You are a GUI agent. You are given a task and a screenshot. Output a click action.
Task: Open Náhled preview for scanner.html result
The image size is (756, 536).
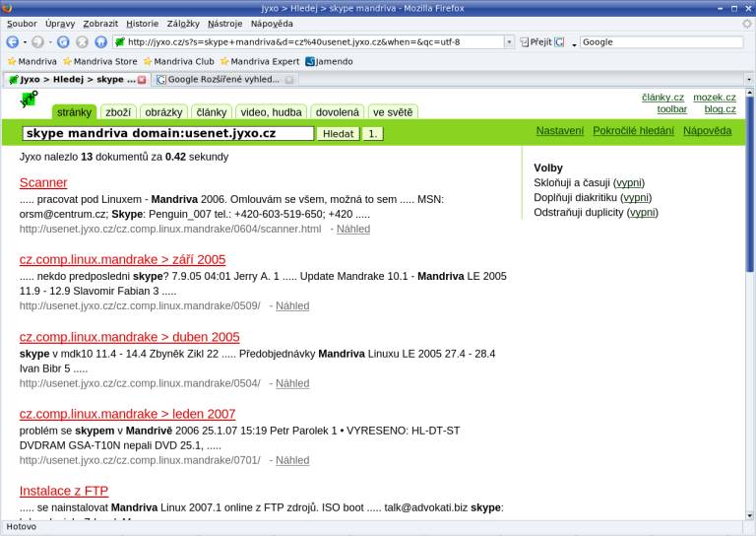tap(353, 230)
